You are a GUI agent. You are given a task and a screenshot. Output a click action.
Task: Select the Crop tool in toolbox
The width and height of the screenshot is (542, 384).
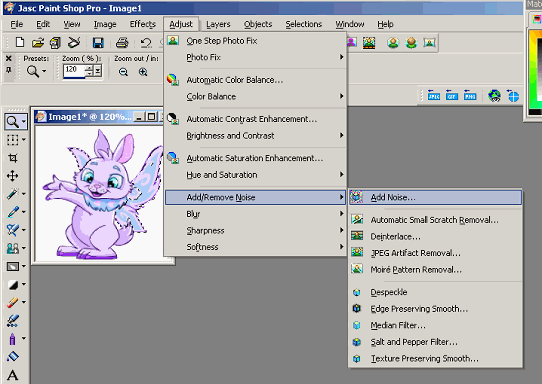12,158
